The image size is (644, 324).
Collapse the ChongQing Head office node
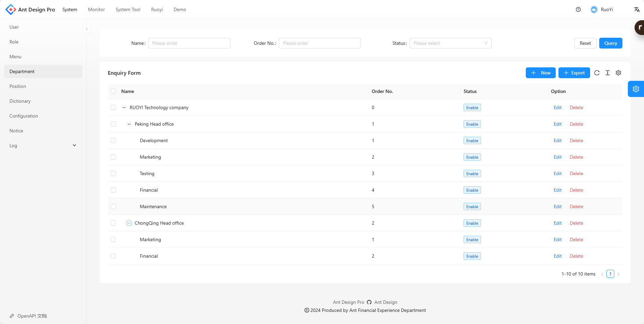click(x=129, y=223)
